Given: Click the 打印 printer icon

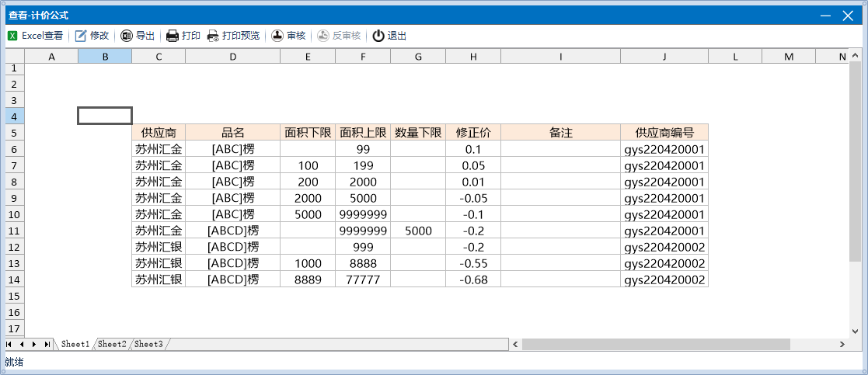Looking at the screenshot, I should (x=173, y=36).
